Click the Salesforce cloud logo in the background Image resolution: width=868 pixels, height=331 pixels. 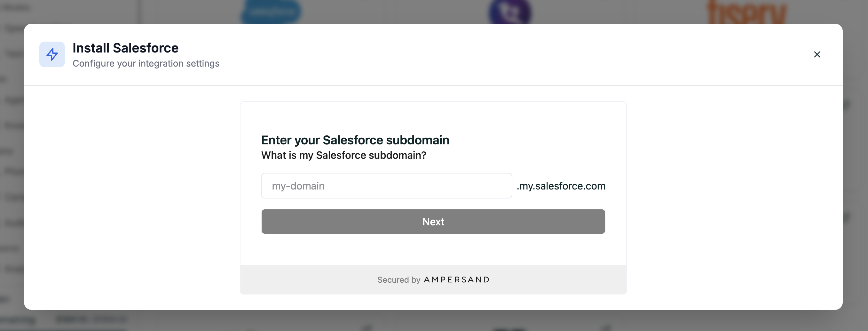point(270,11)
